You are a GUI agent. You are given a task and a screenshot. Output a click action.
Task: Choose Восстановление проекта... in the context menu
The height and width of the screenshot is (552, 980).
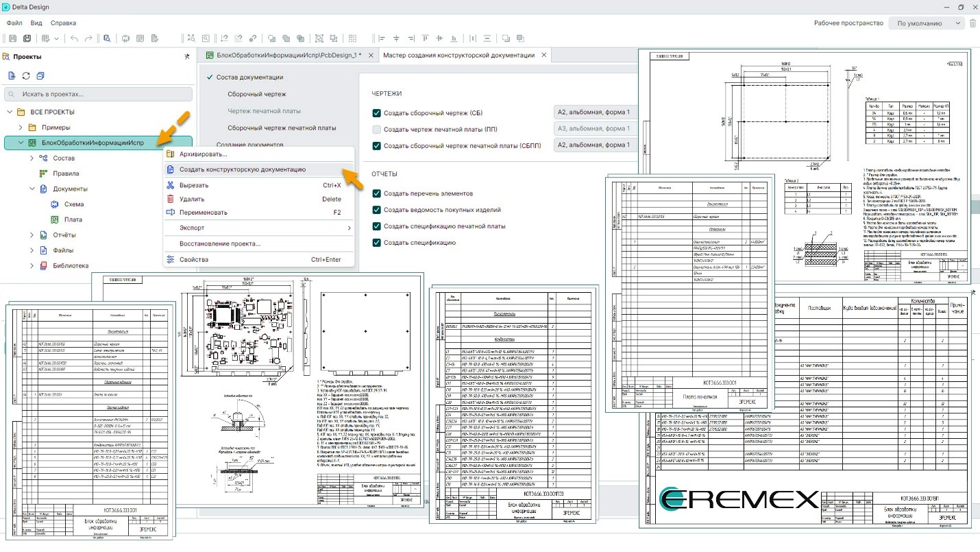click(x=258, y=243)
